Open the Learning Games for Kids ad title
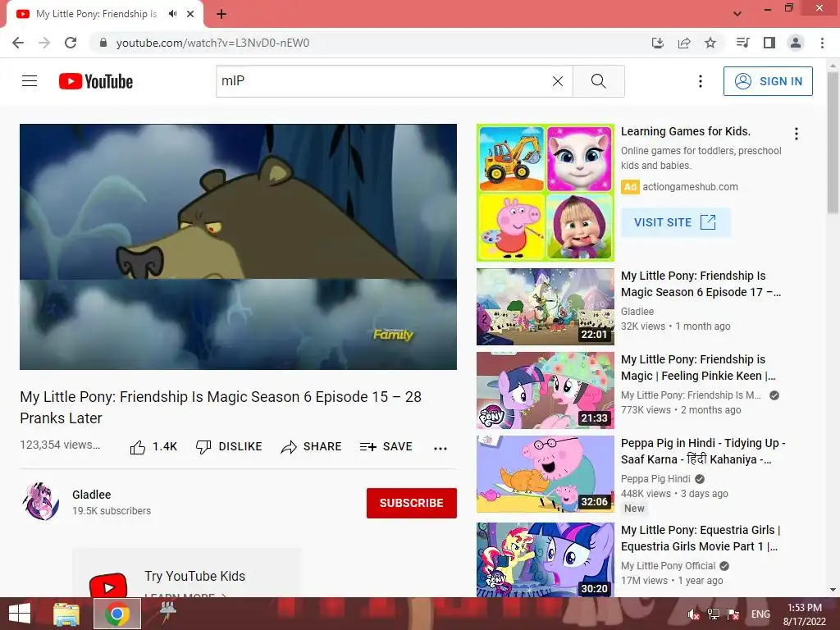This screenshot has height=630, width=840. tap(686, 131)
